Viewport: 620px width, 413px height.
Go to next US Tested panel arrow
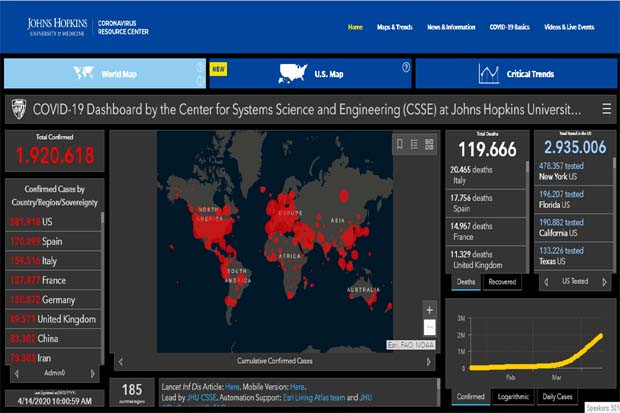(604, 282)
